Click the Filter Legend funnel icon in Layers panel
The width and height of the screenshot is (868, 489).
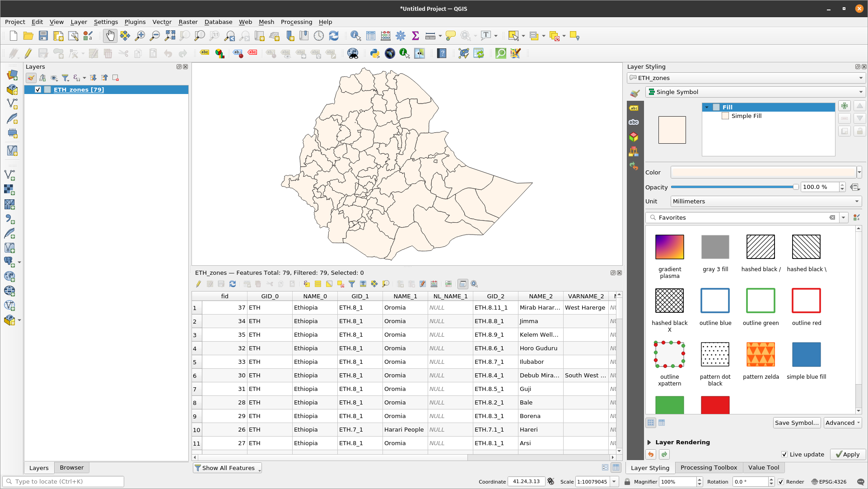coord(65,78)
